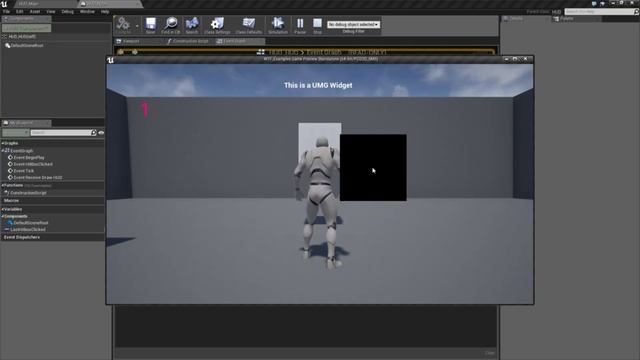
Task: Click the Unreal Engine logo icon
Action: click(x=4, y=4)
